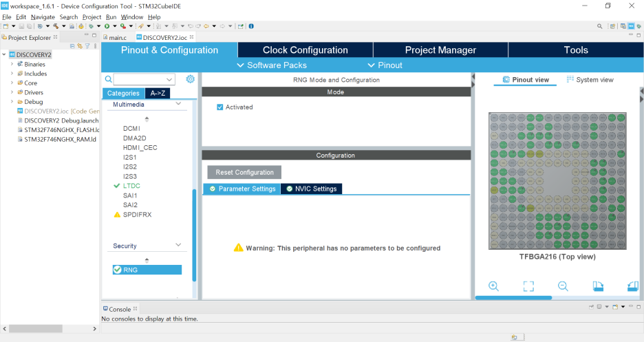Switch to the Pinout view

pyautogui.click(x=525, y=80)
